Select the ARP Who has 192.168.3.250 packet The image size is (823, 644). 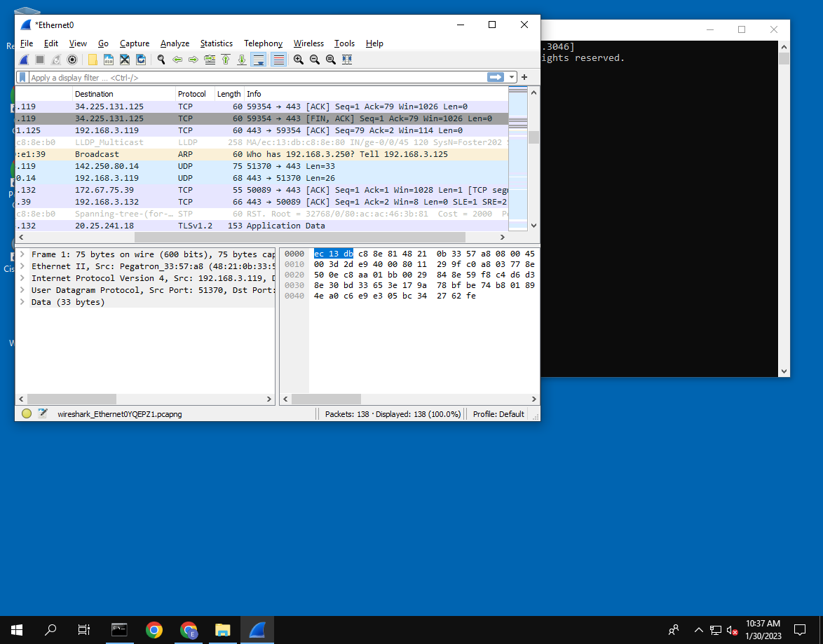tap(262, 154)
